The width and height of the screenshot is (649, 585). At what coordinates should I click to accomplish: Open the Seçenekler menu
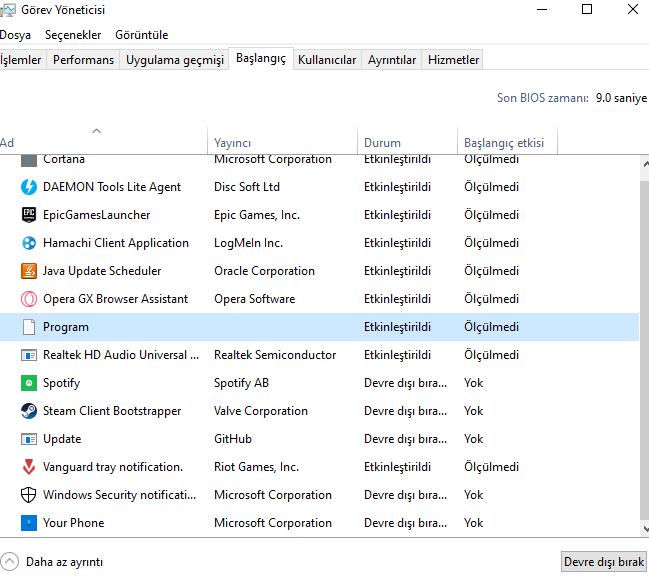(73, 35)
